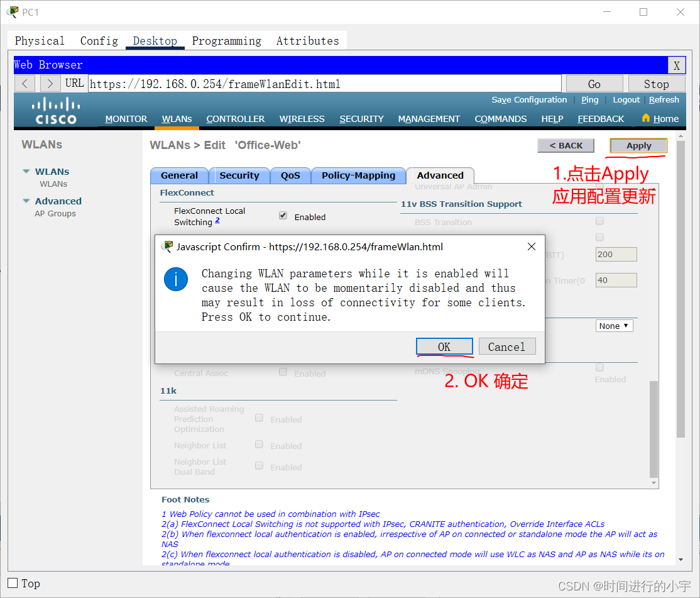Switch to the Programming tab

(226, 41)
